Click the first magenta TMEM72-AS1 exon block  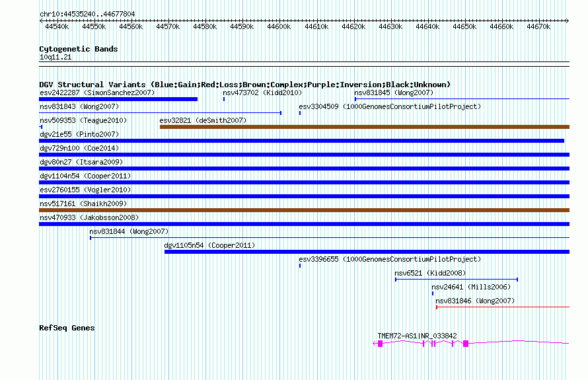380,344
